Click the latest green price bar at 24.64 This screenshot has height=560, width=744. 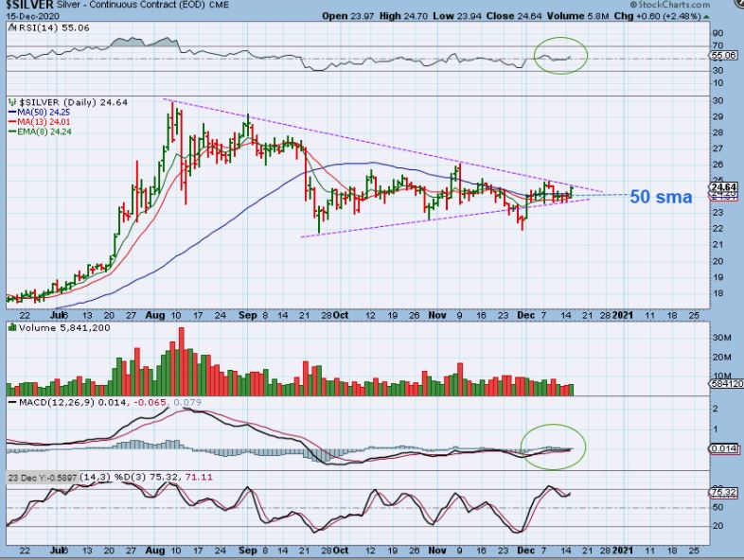pyautogui.click(x=572, y=192)
